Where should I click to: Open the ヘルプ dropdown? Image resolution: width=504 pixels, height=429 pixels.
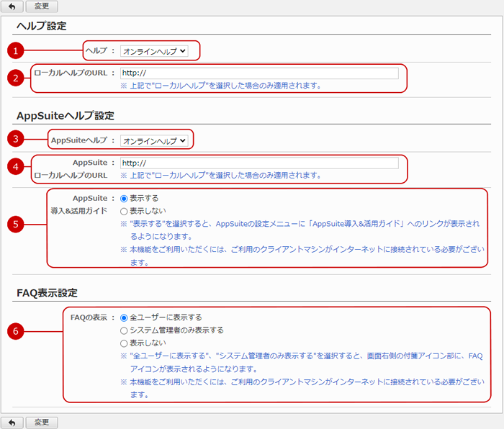(x=154, y=51)
